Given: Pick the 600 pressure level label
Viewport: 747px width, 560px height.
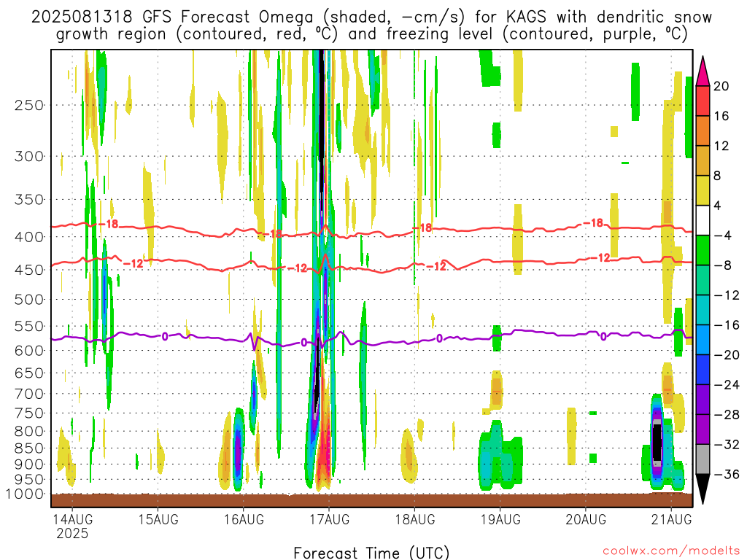Looking at the screenshot, I should tap(29, 351).
